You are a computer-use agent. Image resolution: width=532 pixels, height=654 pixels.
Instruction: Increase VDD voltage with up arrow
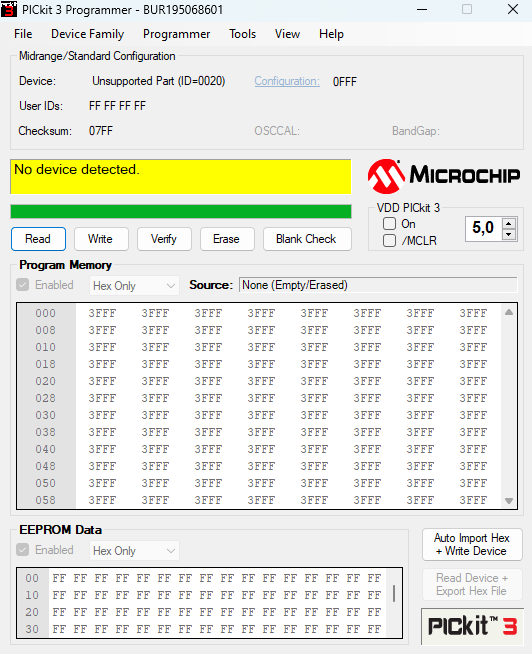(508, 224)
